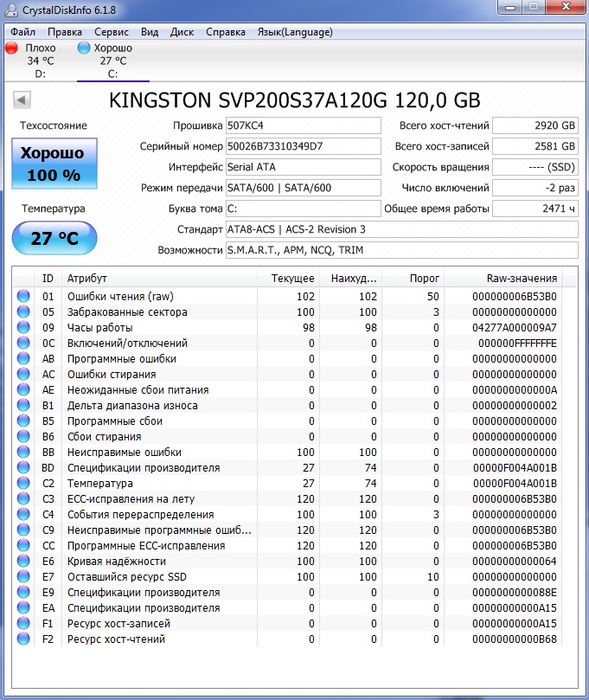Select raw value 00000000000B68
This screenshot has width=589, height=700.
pyautogui.click(x=515, y=639)
